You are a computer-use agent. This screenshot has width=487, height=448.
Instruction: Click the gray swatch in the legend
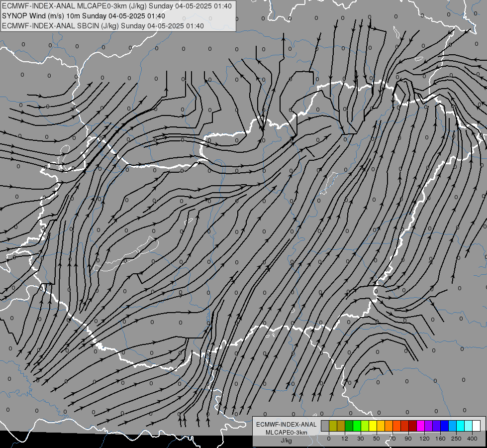coord(325,426)
